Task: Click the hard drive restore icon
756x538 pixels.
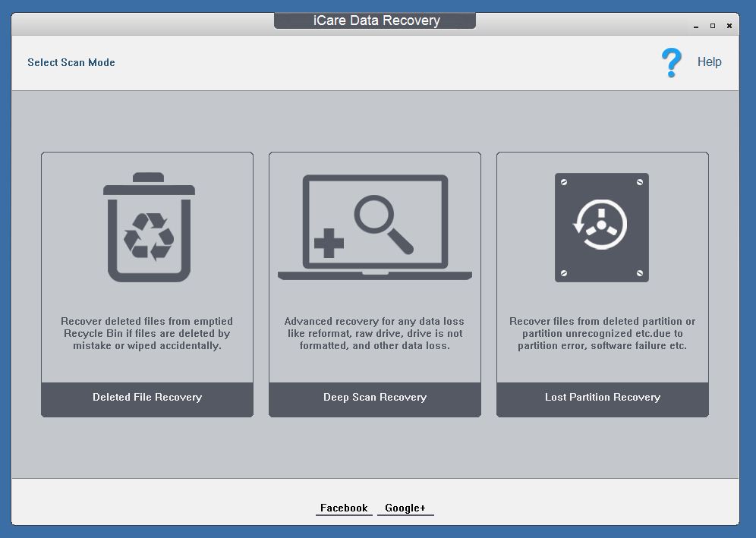Action: pos(602,227)
